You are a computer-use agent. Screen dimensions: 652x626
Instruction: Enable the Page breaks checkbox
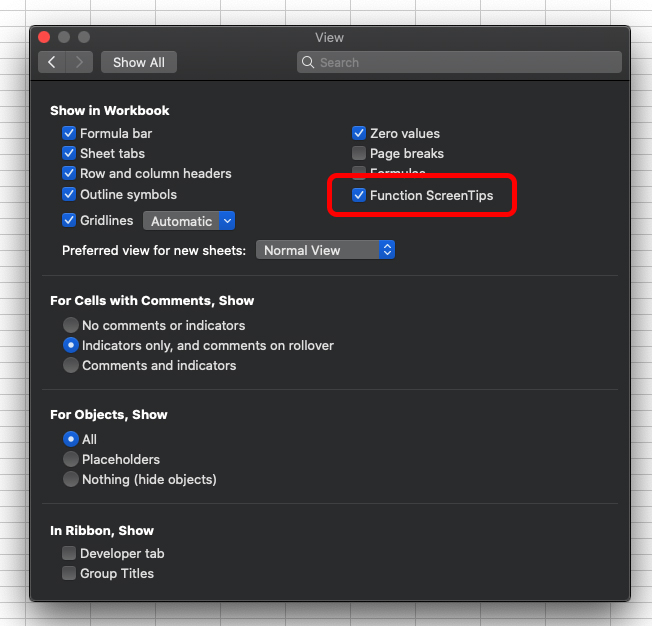(359, 153)
